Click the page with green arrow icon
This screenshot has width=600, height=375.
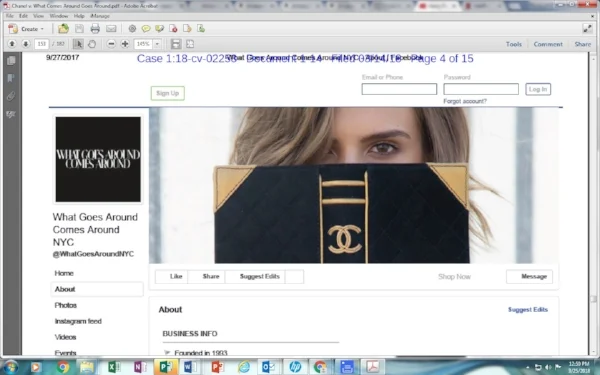pyautogui.click(x=201, y=29)
